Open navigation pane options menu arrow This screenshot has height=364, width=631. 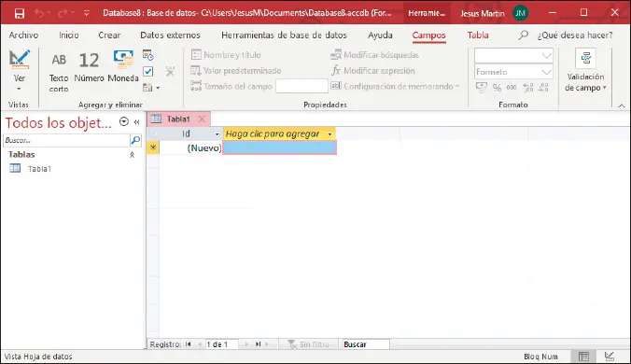pos(124,121)
